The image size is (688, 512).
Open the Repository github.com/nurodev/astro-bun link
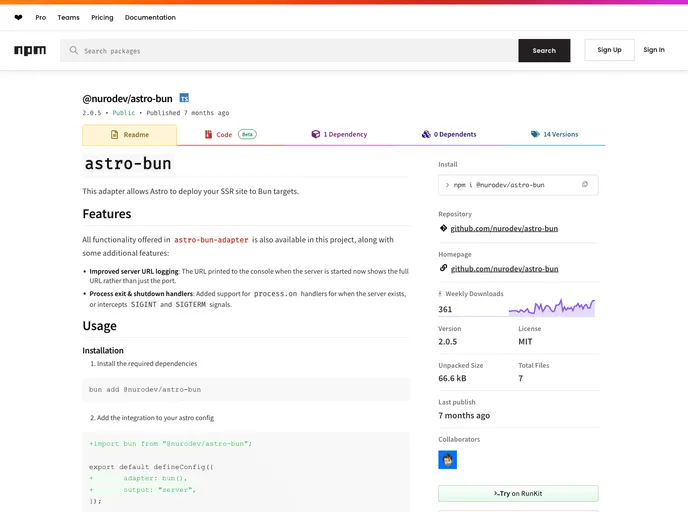coord(504,229)
